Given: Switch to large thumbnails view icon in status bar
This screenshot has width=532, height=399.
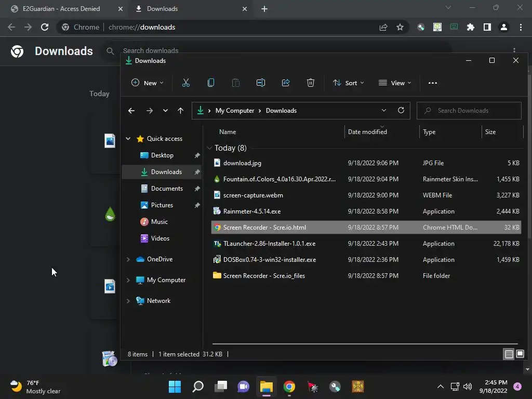Looking at the screenshot, I should tap(520, 354).
